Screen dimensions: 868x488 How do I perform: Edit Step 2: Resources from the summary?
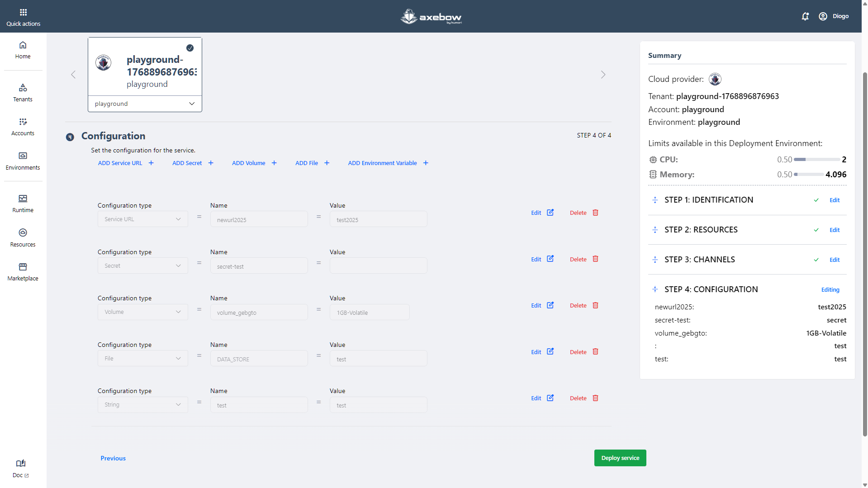tap(834, 230)
